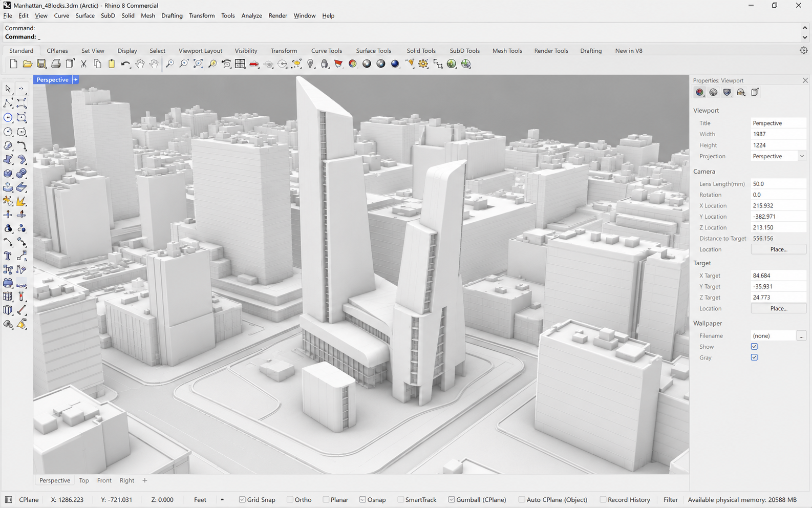This screenshot has width=812, height=508.
Task: Add a new viewport tab with plus
Action: (145, 480)
